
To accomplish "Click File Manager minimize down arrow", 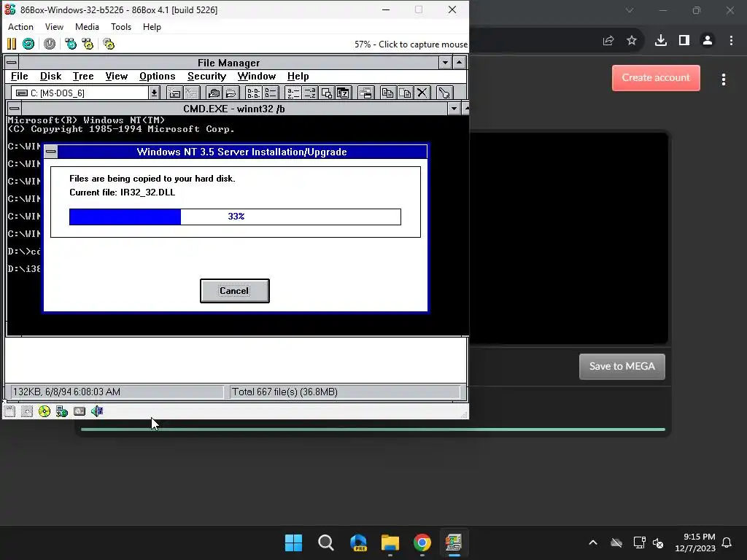I will (x=445, y=63).
